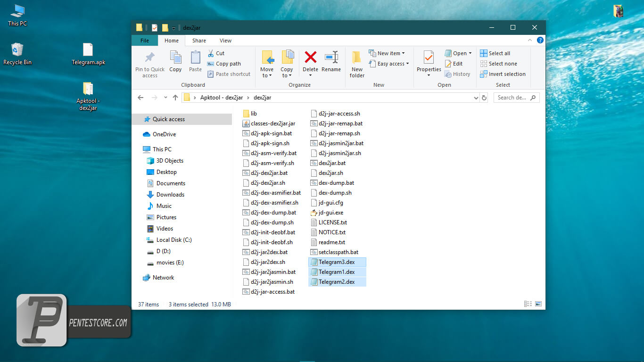Select Telegram.apk on the desktop
The width and height of the screenshot is (644, 362).
tap(88, 54)
